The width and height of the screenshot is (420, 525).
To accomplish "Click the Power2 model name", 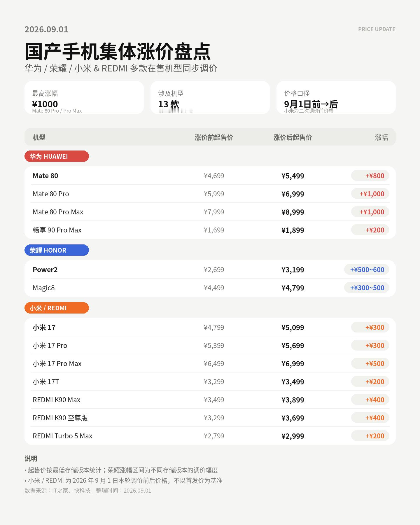I will [x=45, y=270].
